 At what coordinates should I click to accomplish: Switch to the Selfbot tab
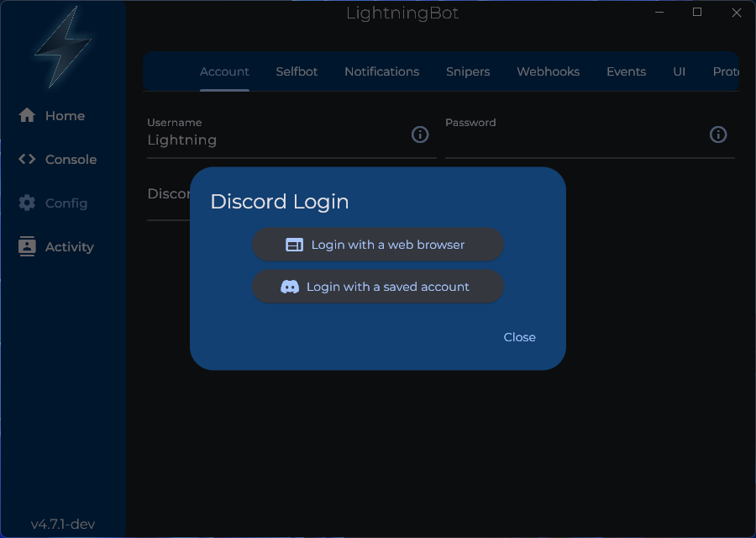coord(297,71)
